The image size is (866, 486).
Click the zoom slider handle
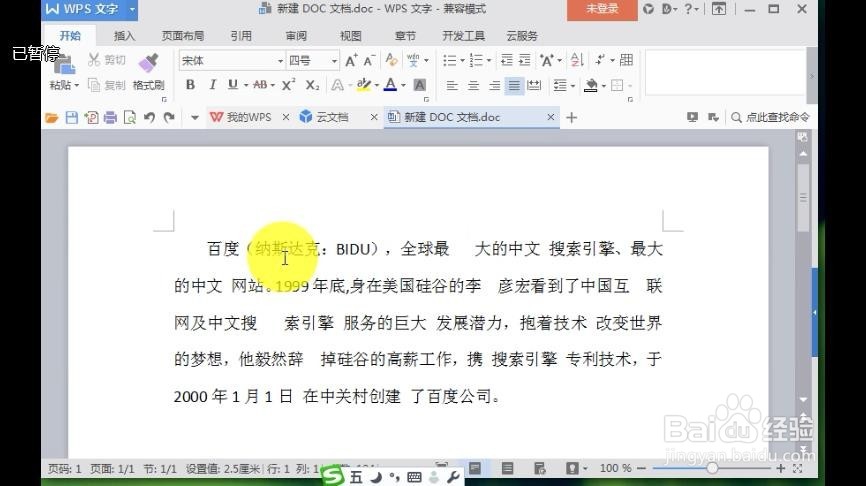click(x=712, y=468)
